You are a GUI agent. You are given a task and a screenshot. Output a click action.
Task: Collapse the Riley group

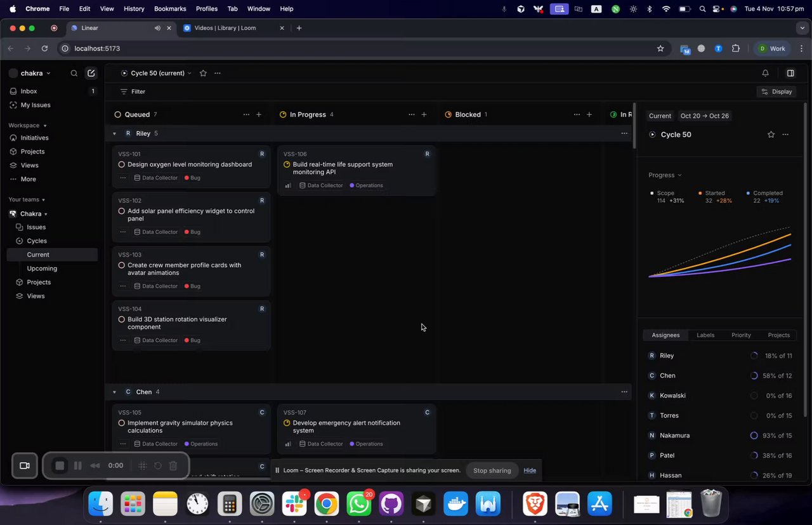click(114, 133)
